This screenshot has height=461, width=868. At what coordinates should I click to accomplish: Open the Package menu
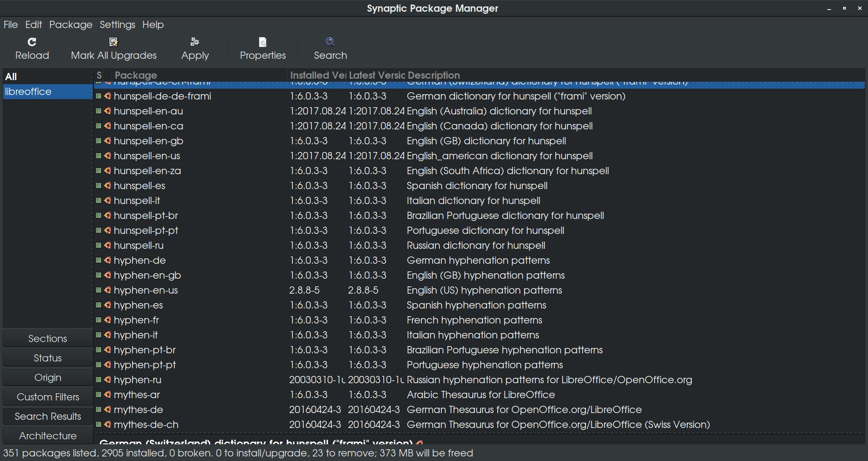(71, 24)
